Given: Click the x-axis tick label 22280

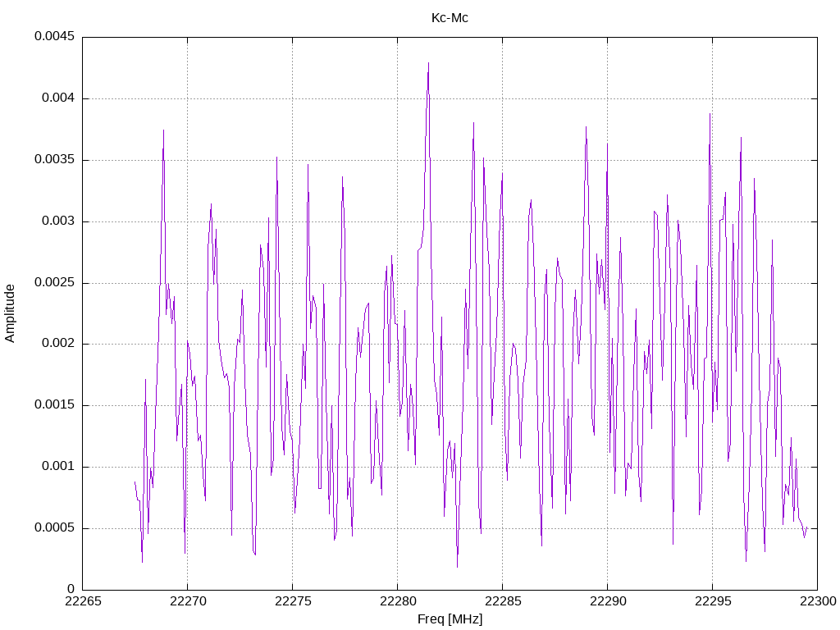Looking at the screenshot, I should [398, 601].
